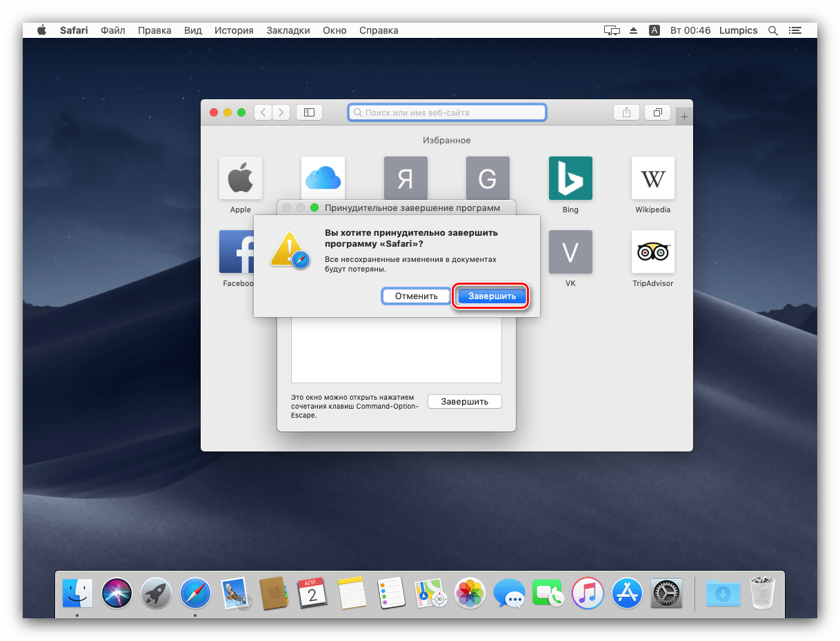Open the Закладки menu
This screenshot has height=641, width=840.
pos(287,30)
